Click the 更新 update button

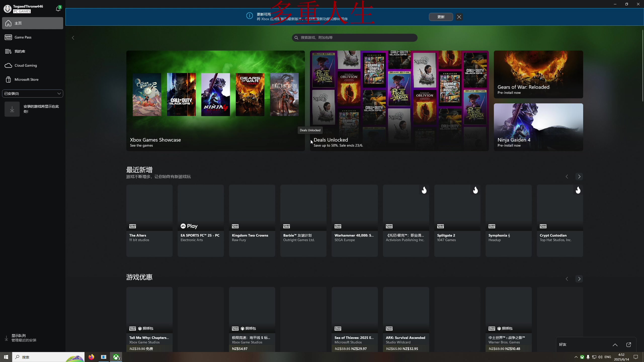441,17
